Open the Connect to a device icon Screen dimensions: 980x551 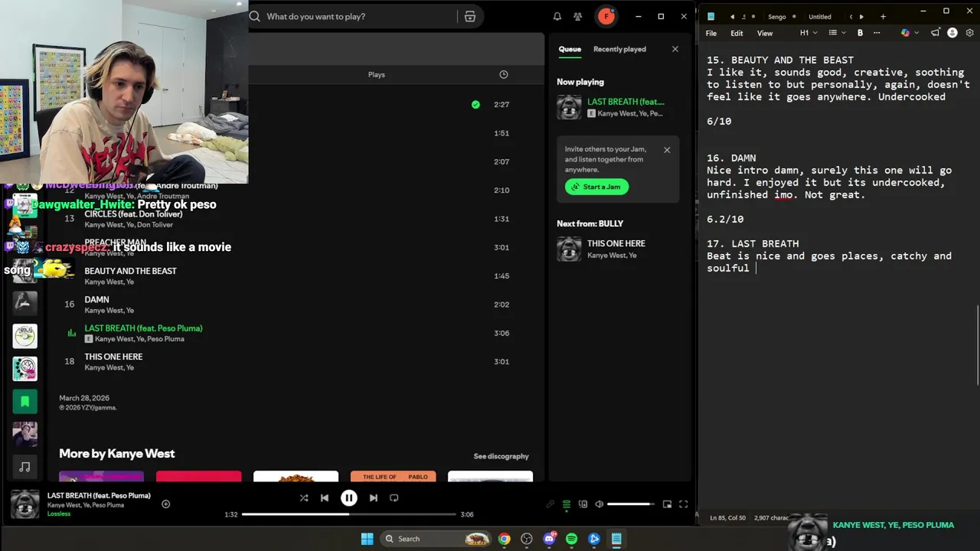tap(583, 504)
